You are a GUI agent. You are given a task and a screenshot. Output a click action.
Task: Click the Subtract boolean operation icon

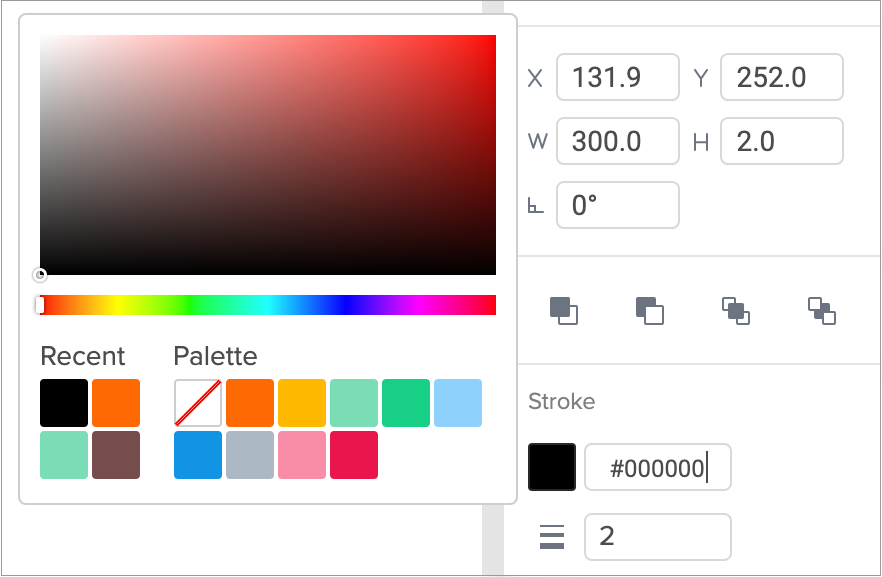pyautogui.click(x=650, y=311)
